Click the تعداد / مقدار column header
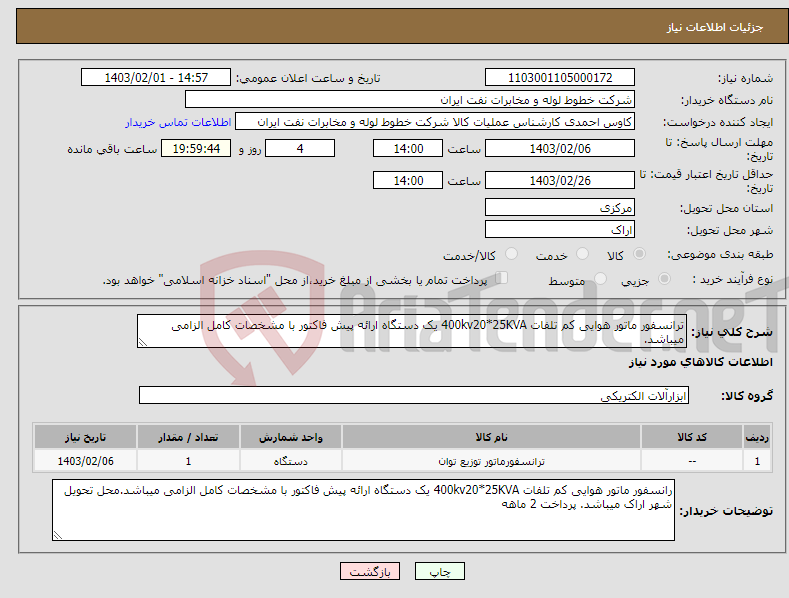 (x=188, y=437)
